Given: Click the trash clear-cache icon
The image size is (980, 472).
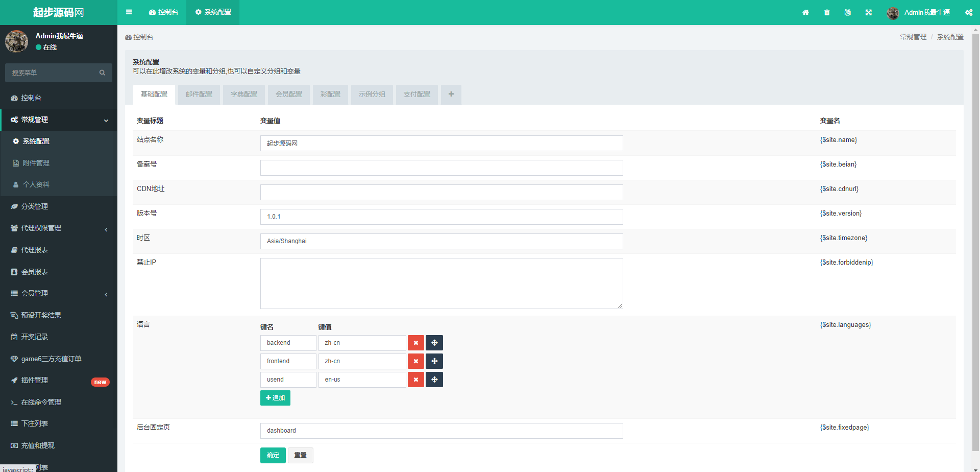Looking at the screenshot, I should 827,12.
